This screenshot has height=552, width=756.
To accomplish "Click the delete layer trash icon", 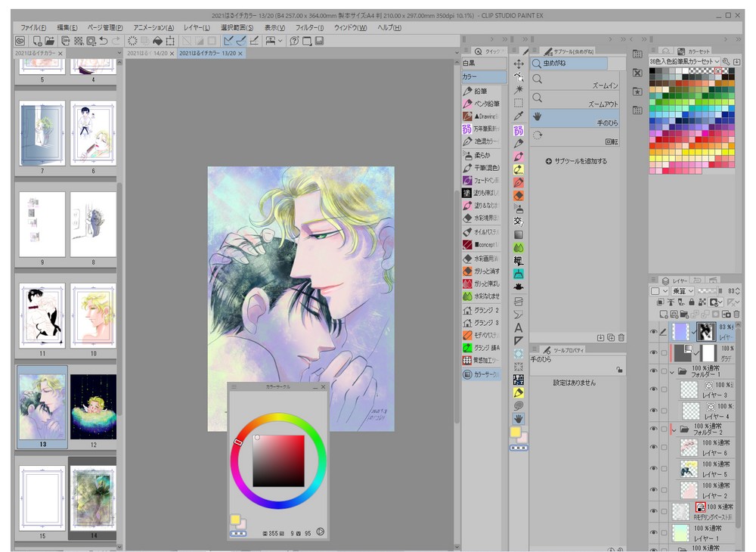I will tap(736, 315).
